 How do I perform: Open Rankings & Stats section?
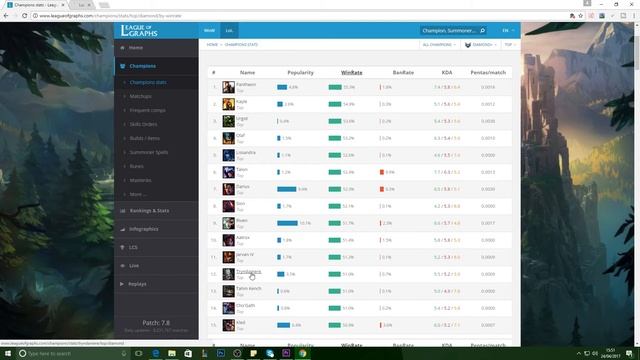[156, 211]
